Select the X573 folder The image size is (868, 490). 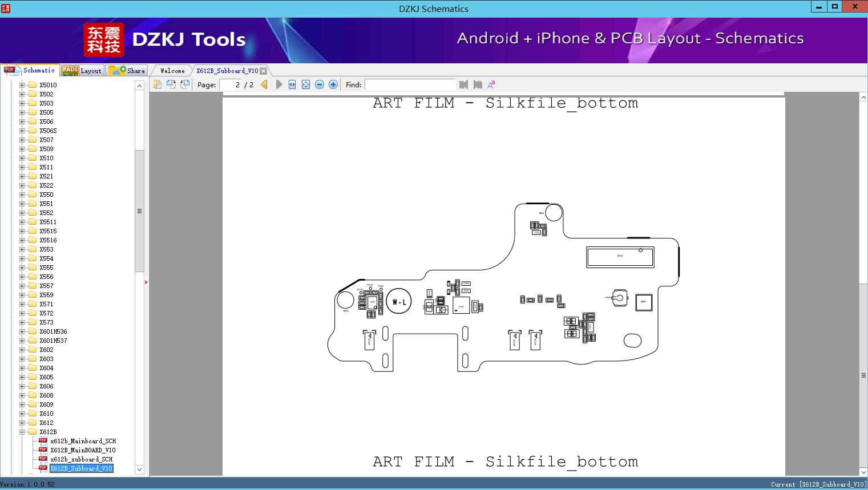point(46,322)
